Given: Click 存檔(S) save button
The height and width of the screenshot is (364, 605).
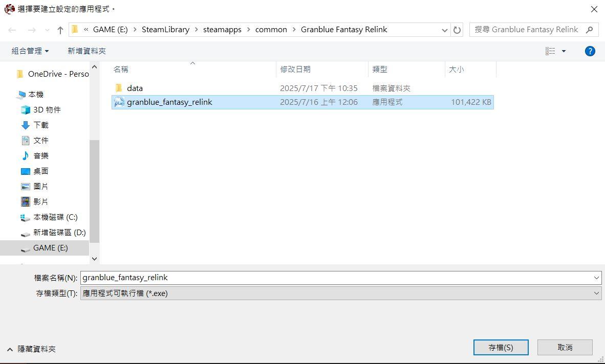Looking at the screenshot, I should click(501, 348).
